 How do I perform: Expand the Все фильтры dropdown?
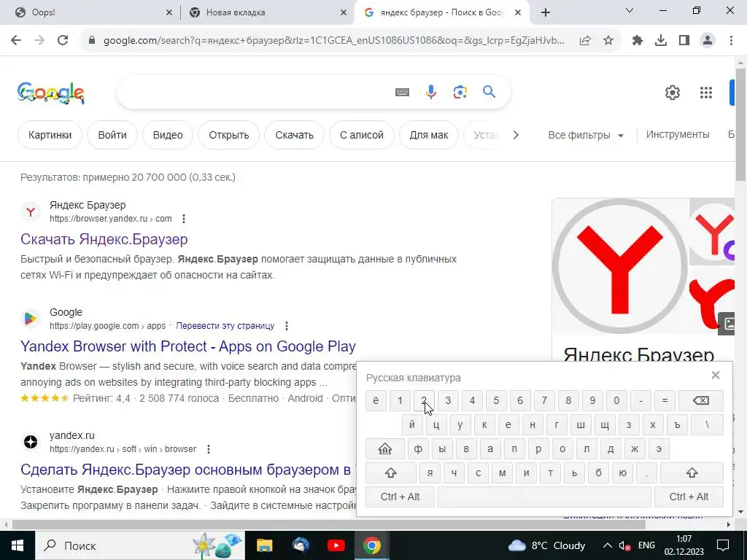pyautogui.click(x=586, y=135)
